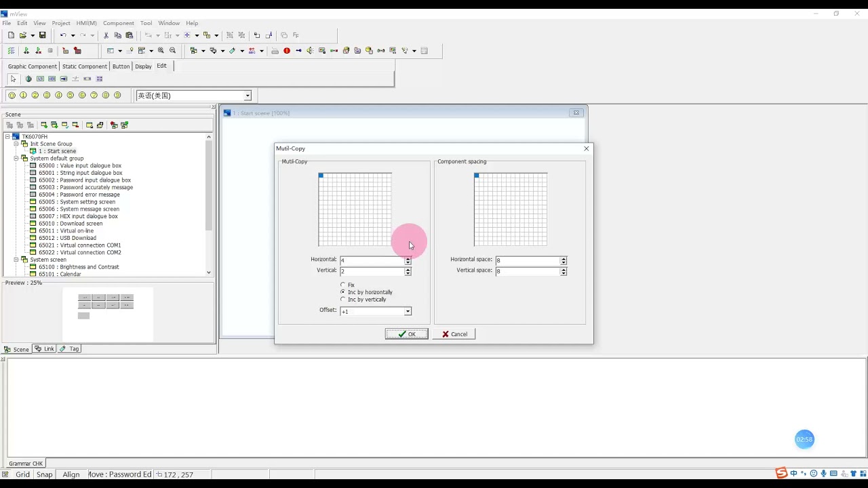The width and height of the screenshot is (868, 488).
Task: Select language state number 9 circle
Action: pos(117,96)
